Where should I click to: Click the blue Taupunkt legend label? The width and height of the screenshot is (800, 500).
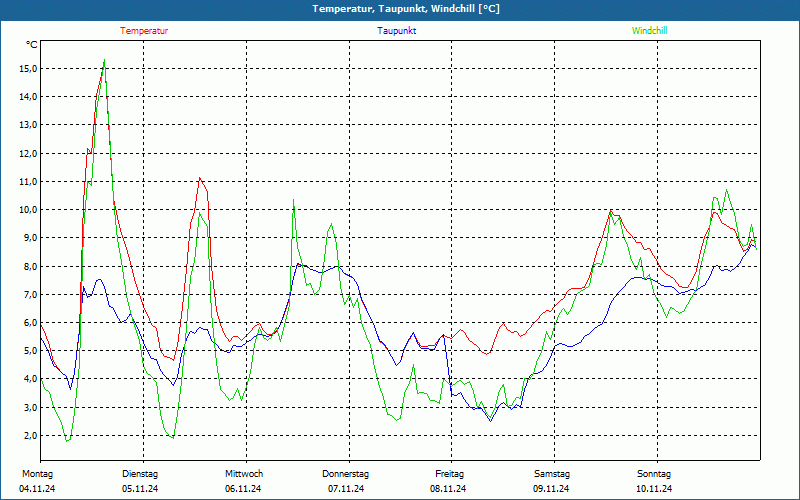396,31
